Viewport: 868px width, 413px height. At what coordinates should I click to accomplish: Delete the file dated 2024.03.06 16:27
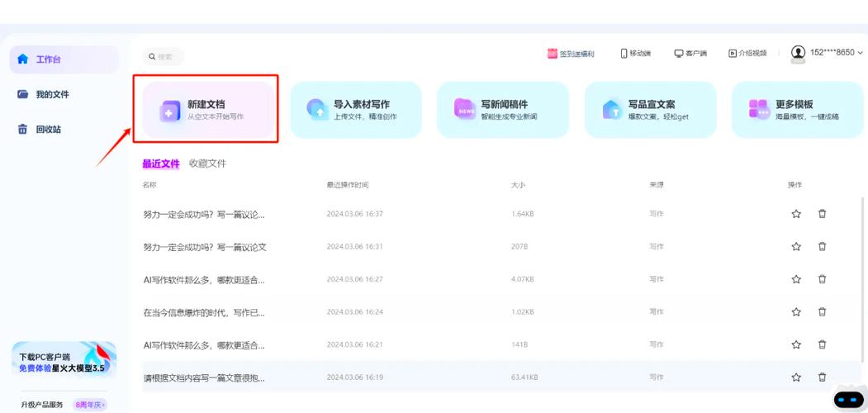click(822, 279)
